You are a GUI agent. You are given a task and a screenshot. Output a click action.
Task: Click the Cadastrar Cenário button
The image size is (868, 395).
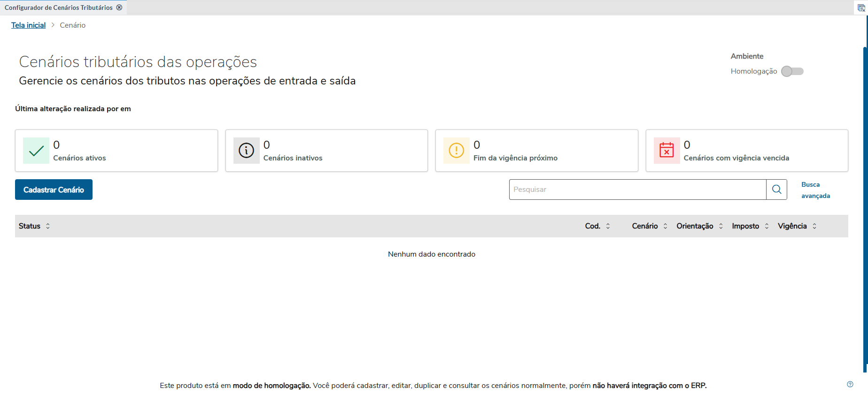click(54, 190)
